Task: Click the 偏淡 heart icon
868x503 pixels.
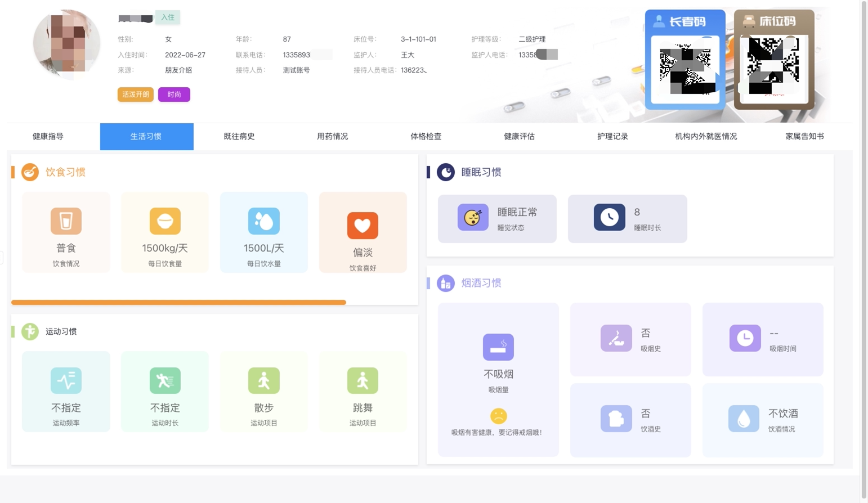Action: (363, 226)
